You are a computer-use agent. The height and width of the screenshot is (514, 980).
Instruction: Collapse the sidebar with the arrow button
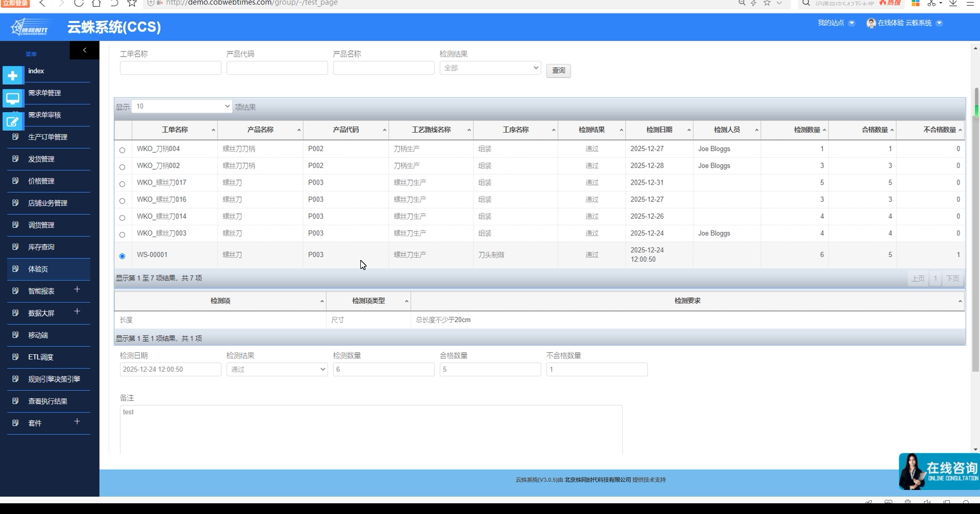click(x=85, y=50)
